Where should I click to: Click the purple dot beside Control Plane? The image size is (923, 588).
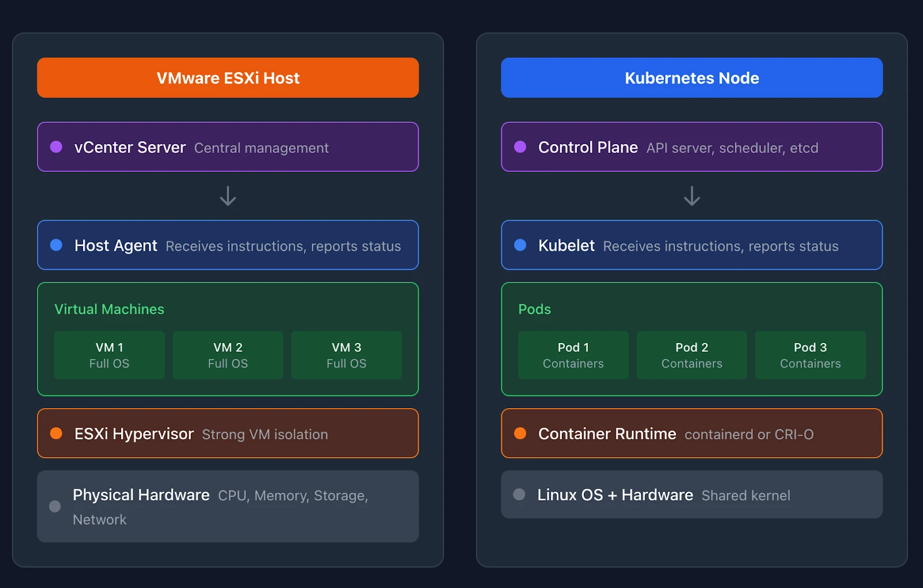pyautogui.click(x=520, y=147)
